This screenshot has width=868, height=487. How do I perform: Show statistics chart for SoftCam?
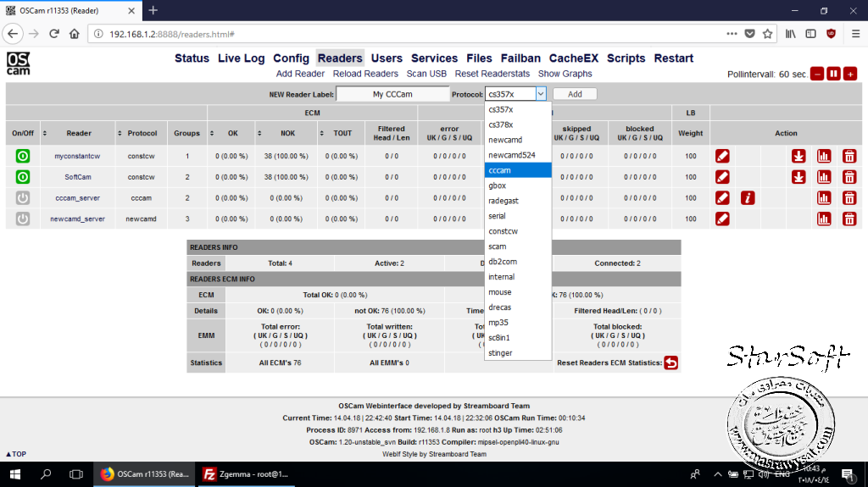click(824, 177)
